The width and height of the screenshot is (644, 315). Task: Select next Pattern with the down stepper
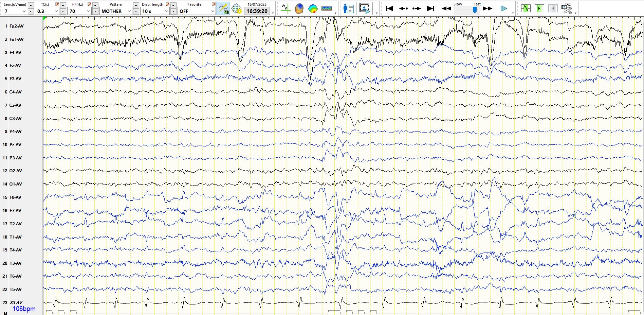136,11
